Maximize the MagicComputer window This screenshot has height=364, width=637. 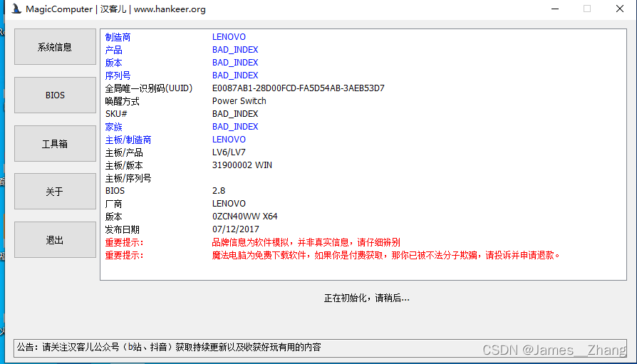[x=587, y=9]
